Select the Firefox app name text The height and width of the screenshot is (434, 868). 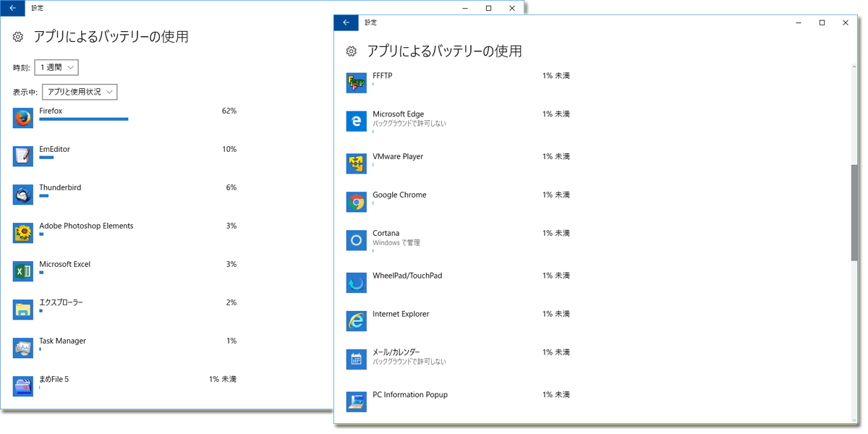coord(51,111)
